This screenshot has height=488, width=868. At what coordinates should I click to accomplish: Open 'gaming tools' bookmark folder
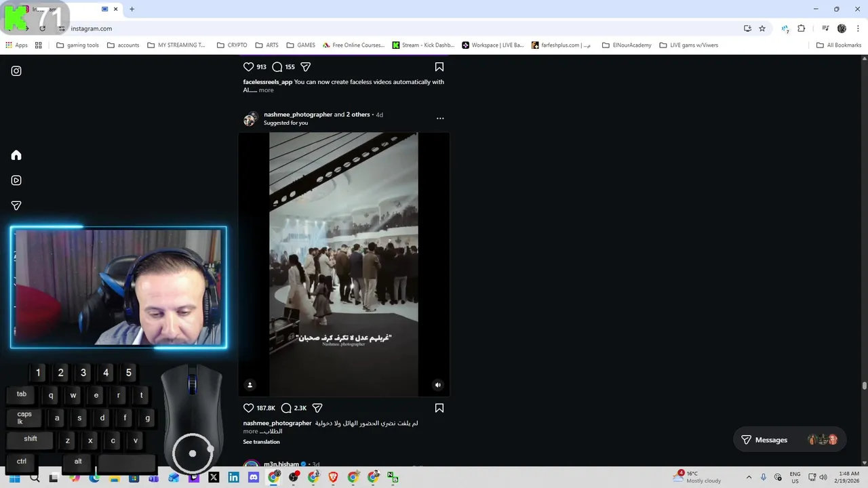(77, 45)
